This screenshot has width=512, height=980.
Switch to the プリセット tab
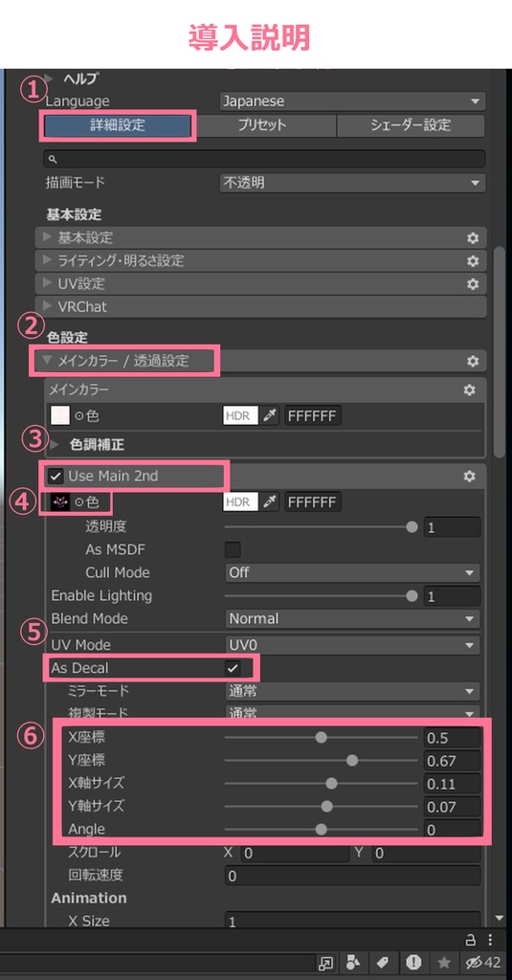[262, 125]
